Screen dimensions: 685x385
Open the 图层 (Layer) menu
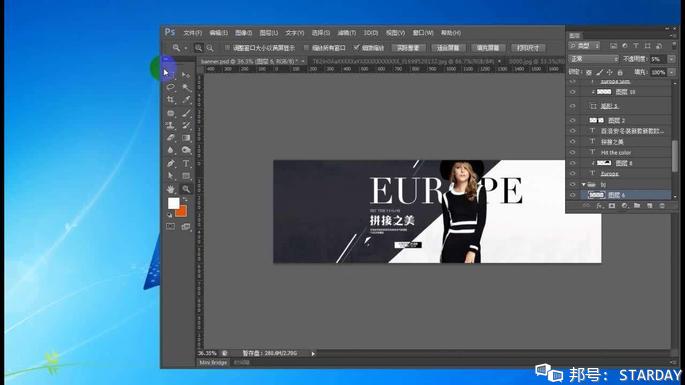pos(268,33)
